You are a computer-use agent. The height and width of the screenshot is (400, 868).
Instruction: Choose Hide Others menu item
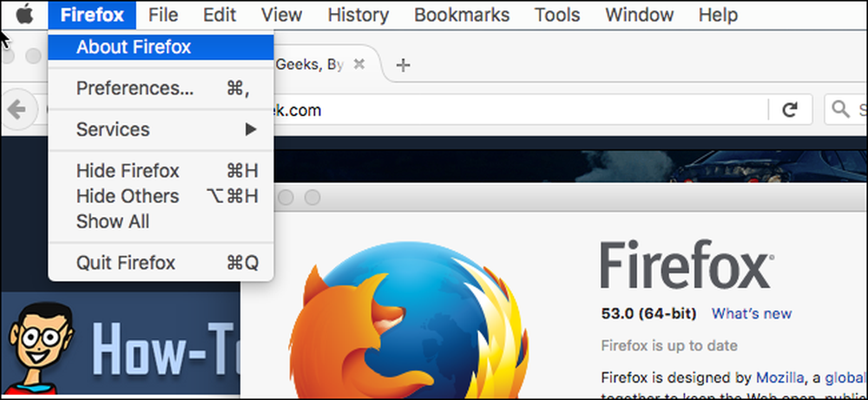(161, 196)
